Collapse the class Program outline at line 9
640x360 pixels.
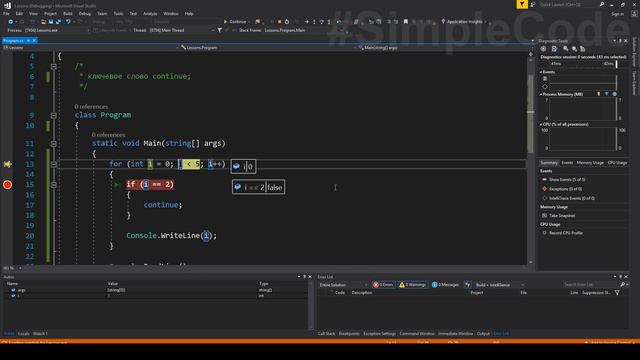[53, 116]
